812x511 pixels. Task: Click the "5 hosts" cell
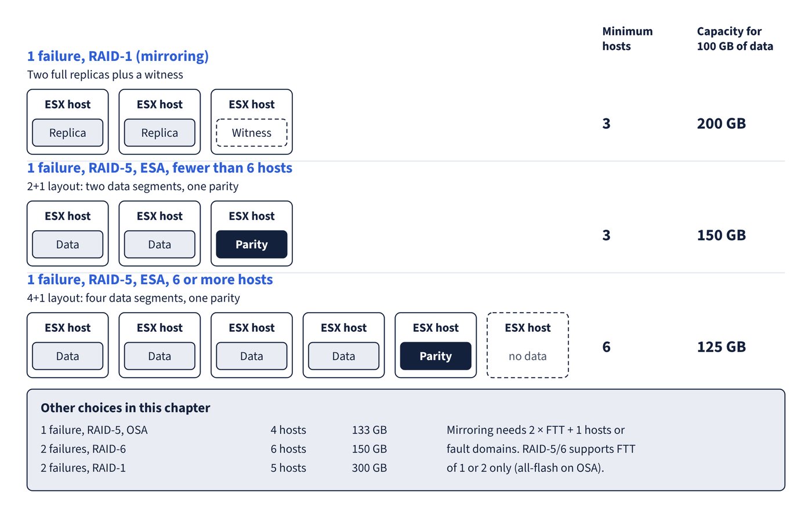coord(288,468)
